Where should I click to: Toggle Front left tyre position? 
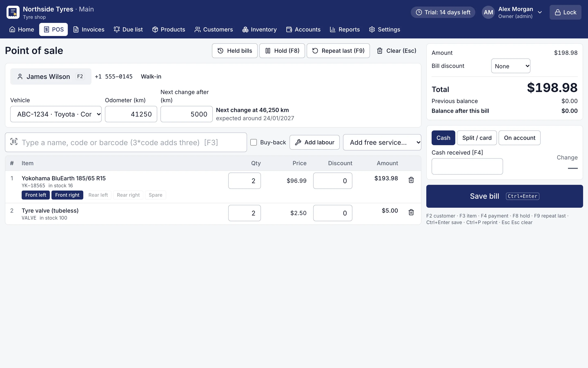36,195
